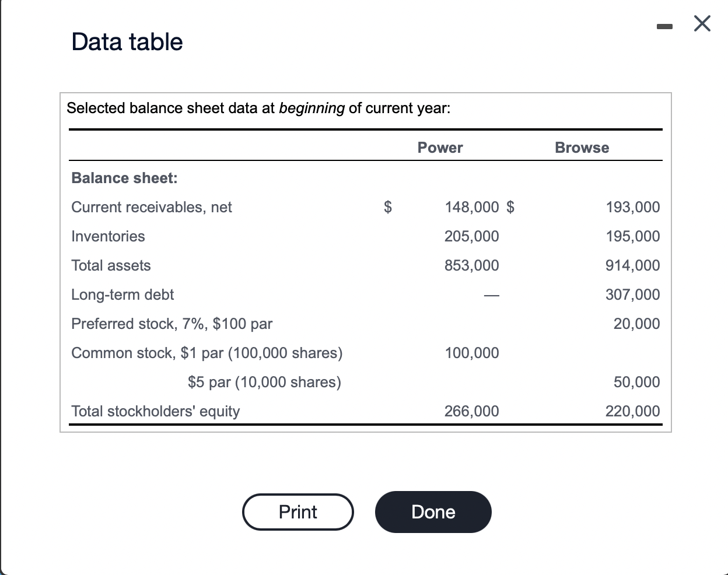Select Browse total assets value 914,000

click(633, 265)
